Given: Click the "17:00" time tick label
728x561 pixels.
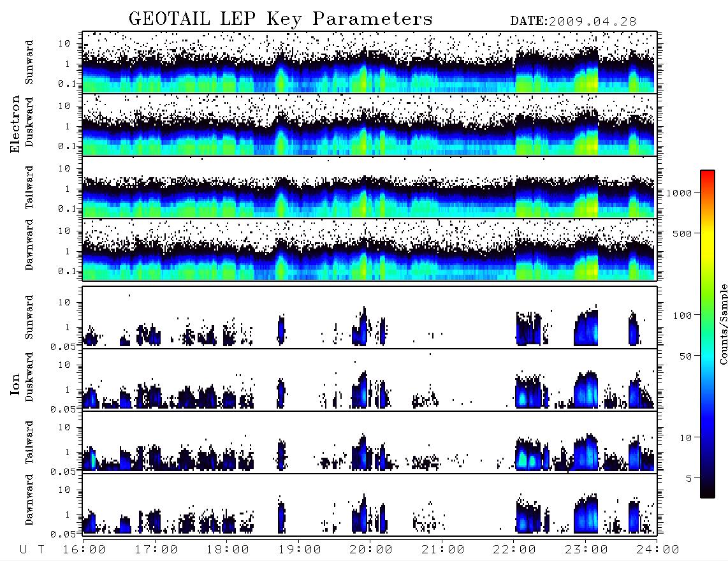Looking at the screenshot, I should click(156, 550).
